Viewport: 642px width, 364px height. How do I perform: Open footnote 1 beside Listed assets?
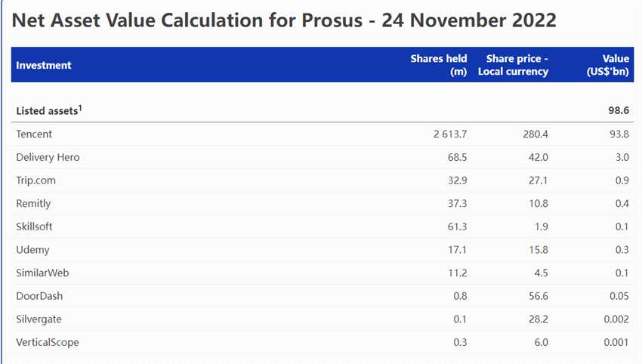pyautogui.click(x=80, y=107)
